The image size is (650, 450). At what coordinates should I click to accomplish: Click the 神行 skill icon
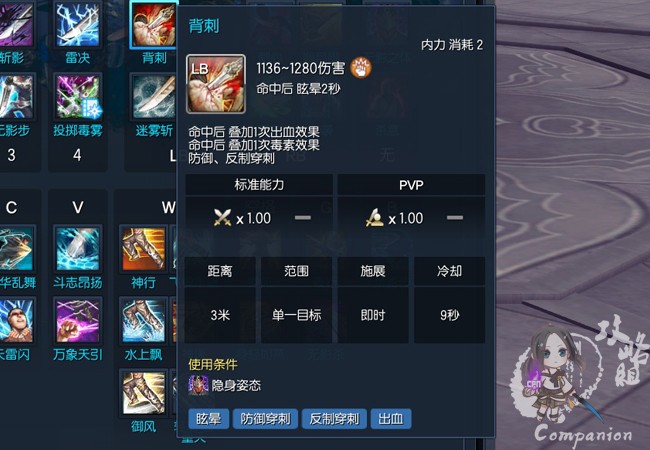[143, 249]
